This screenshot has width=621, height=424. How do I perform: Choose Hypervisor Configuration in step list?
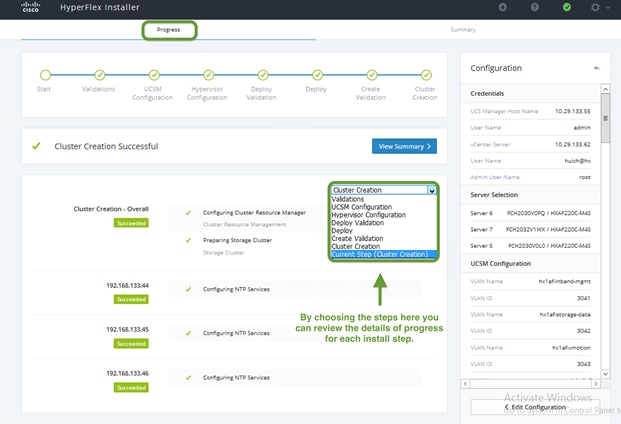383,215
